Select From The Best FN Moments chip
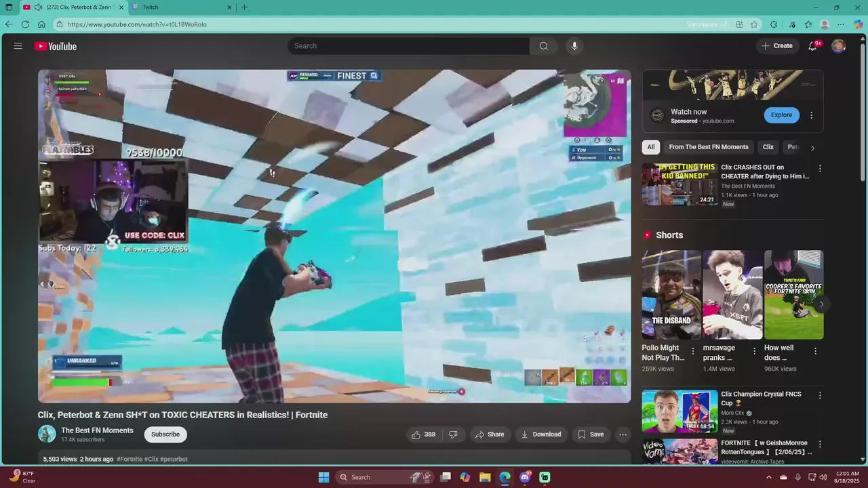 click(x=709, y=147)
